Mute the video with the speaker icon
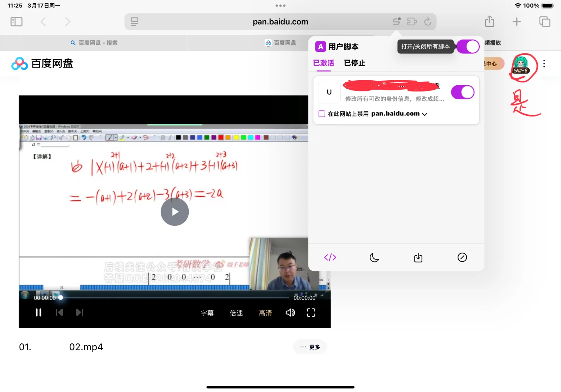 290,312
